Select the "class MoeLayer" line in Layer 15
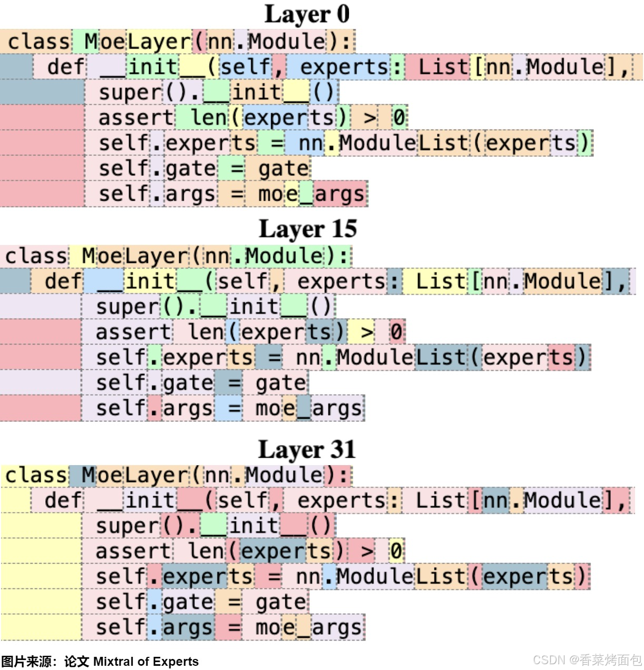 (x=176, y=256)
